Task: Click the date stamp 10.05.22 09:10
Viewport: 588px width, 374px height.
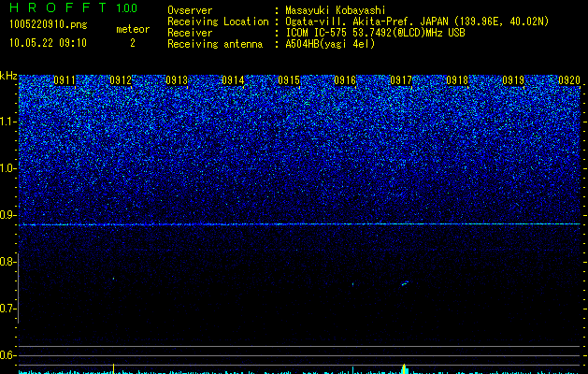Action: point(48,43)
